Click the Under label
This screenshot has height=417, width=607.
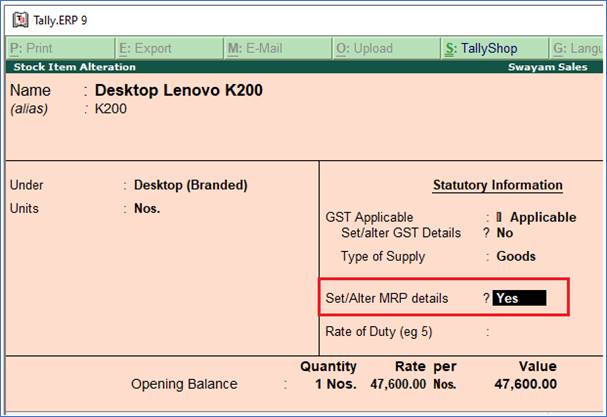coord(26,185)
